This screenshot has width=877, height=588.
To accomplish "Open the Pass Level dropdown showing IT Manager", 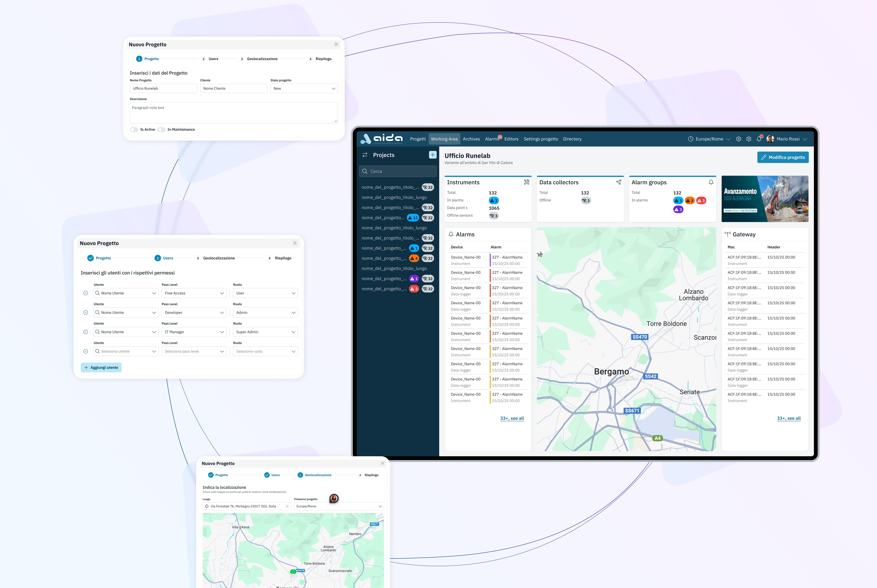I will (194, 332).
